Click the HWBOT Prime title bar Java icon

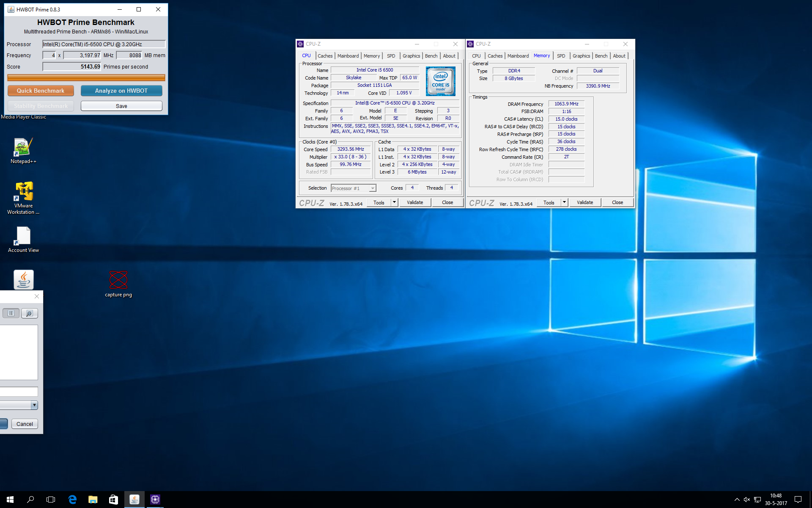11,9
